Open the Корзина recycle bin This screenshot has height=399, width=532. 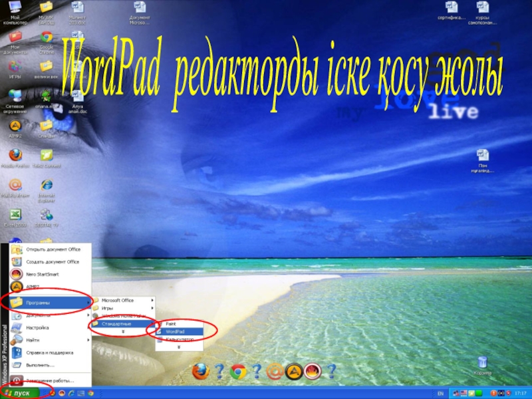pos(482,366)
